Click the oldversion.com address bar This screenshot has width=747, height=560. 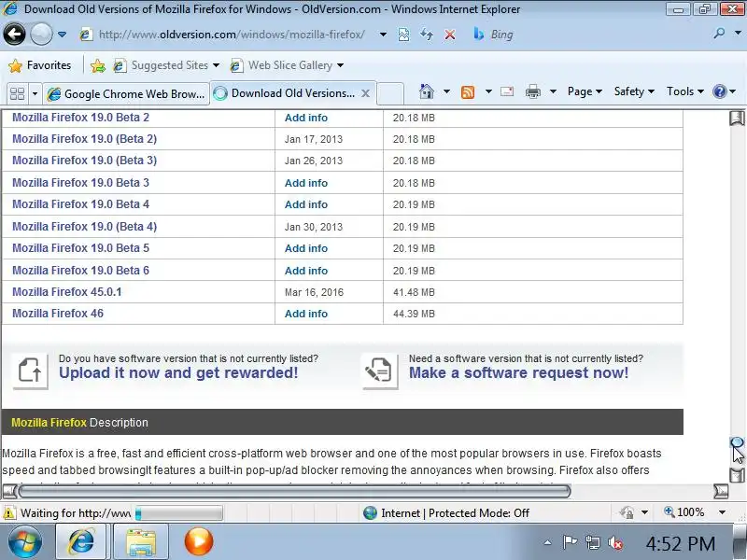[x=232, y=35]
